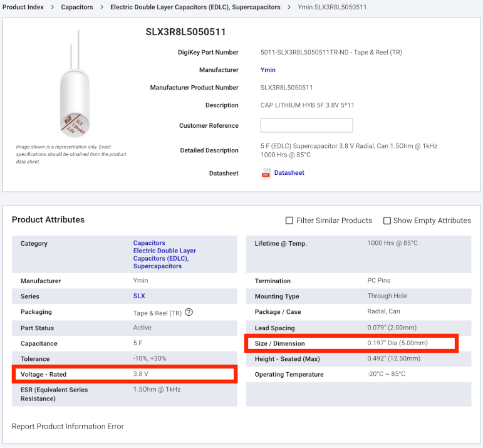Click the seated height value 0.492" (12.50mm)
483x448 pixels.
pos(393,358)
